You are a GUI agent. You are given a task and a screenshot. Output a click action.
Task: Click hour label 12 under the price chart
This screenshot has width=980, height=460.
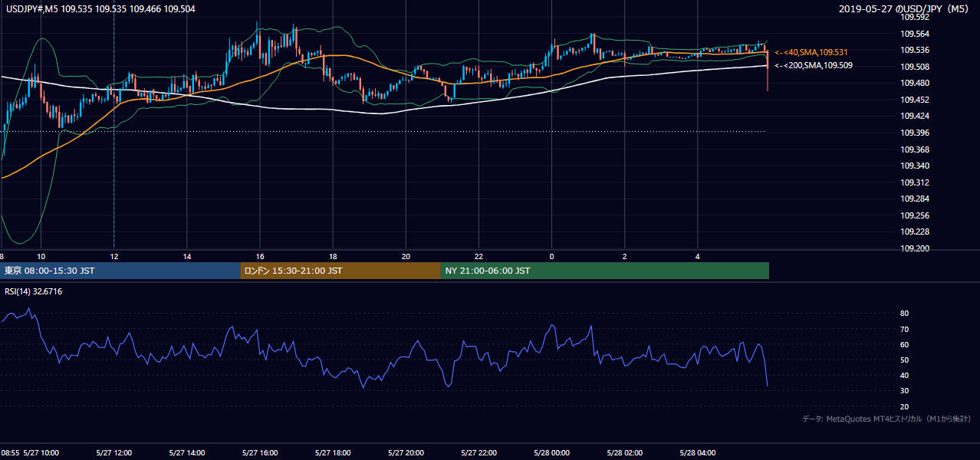[x=113, y=256]
